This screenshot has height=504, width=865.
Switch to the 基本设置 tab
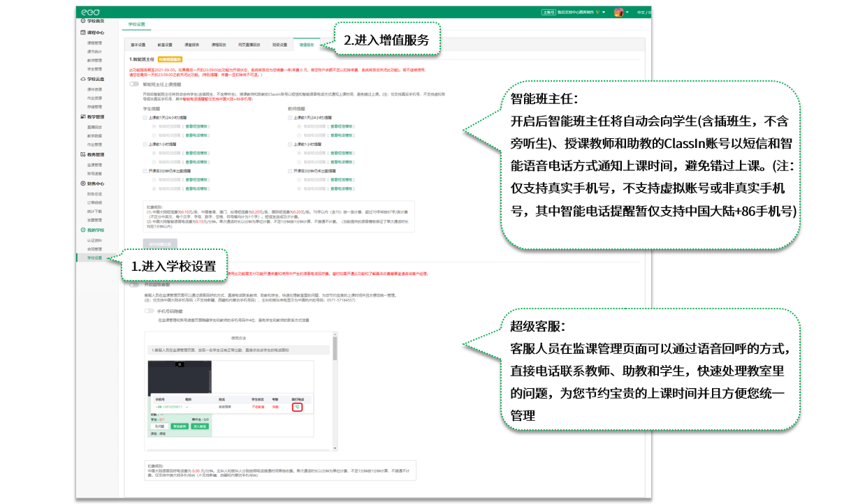click(138, 45)
